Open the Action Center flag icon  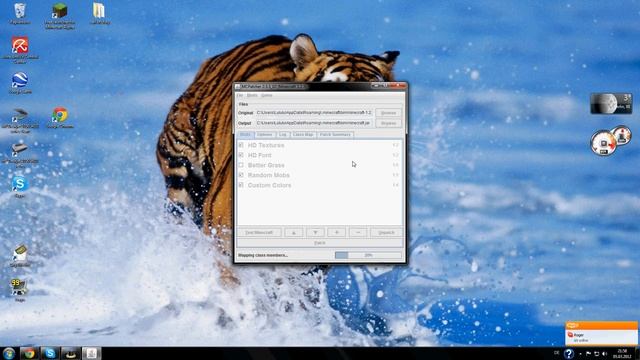pos(588,353)
